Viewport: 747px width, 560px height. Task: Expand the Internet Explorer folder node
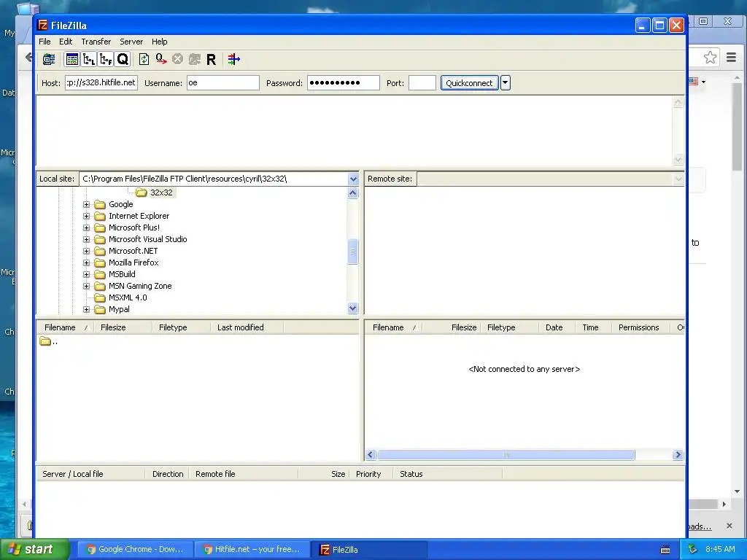86,216
